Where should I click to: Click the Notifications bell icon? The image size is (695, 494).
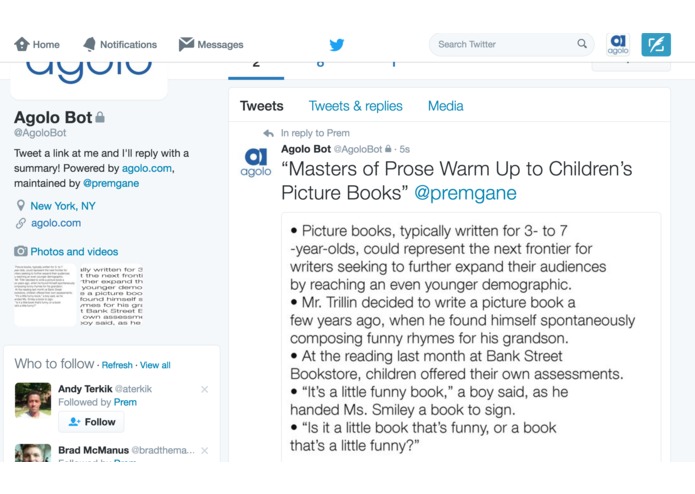90,44
